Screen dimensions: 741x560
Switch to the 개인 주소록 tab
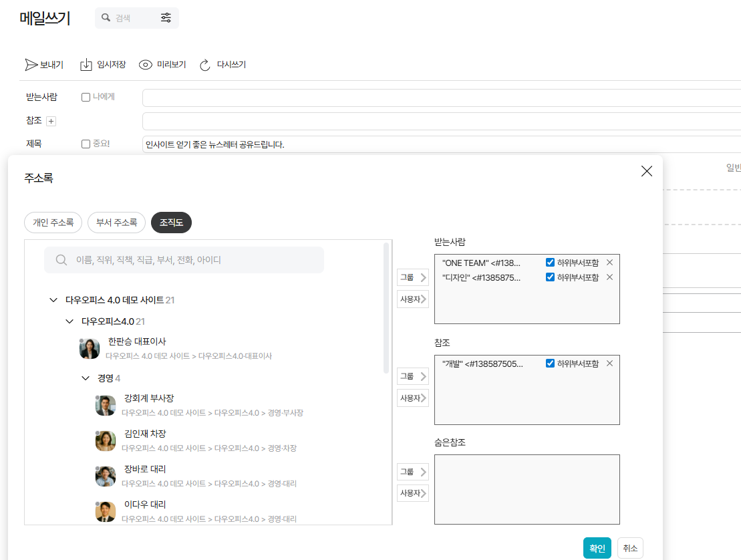53,223
